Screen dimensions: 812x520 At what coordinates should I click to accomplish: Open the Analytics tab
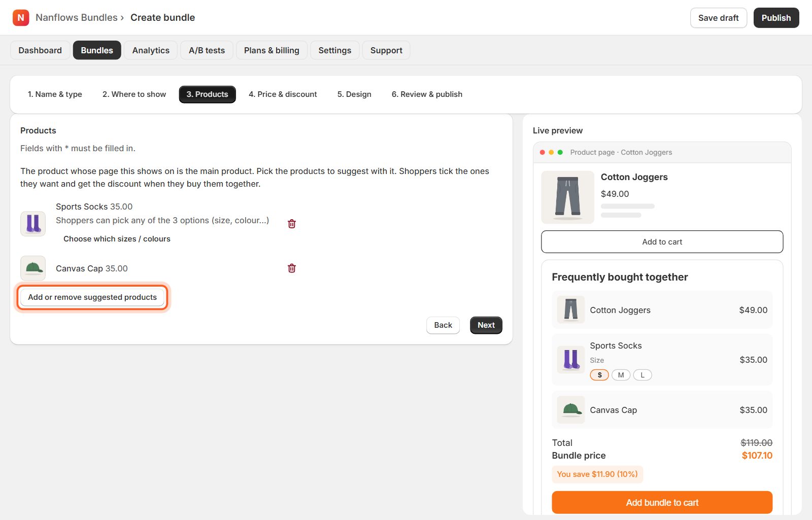(151, 50)
